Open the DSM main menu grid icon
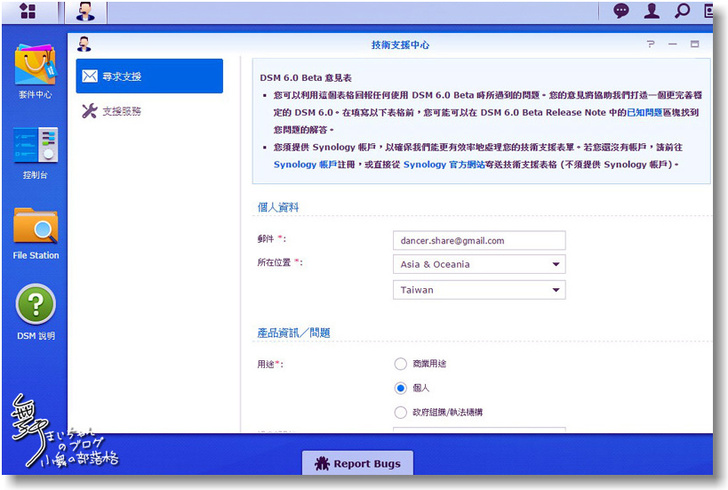Viewport: 728px width, 490px height. (x=28, y=11)
